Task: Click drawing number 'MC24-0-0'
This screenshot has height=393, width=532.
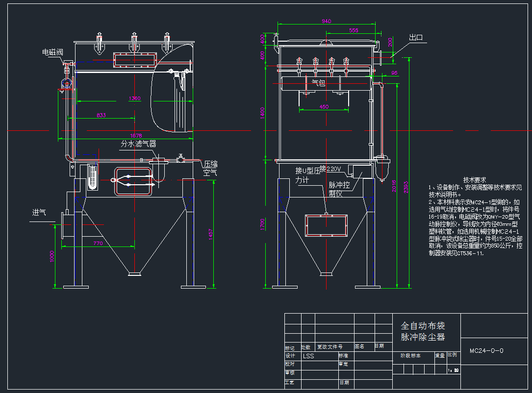Action: [486, 351]
